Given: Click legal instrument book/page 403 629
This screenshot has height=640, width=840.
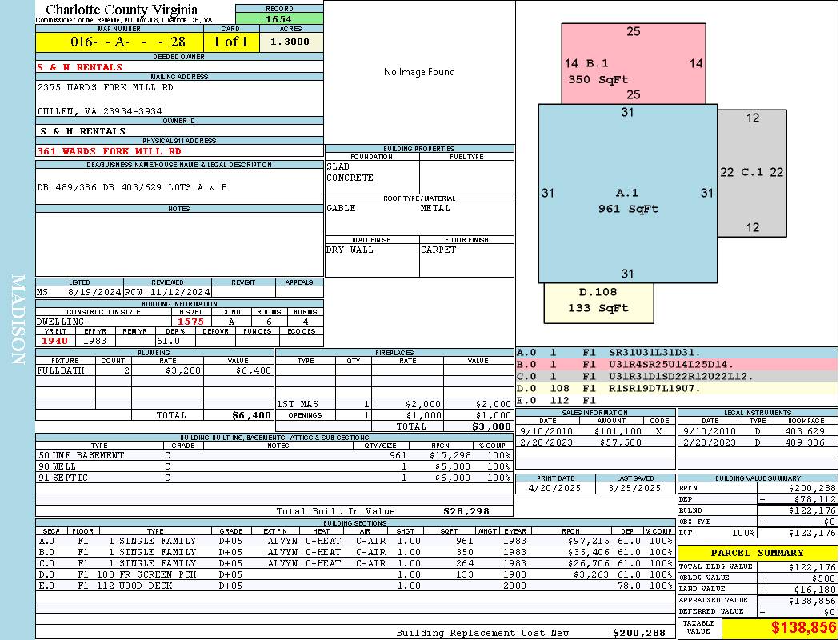Looking at the screenshot, I should [805, 431].
